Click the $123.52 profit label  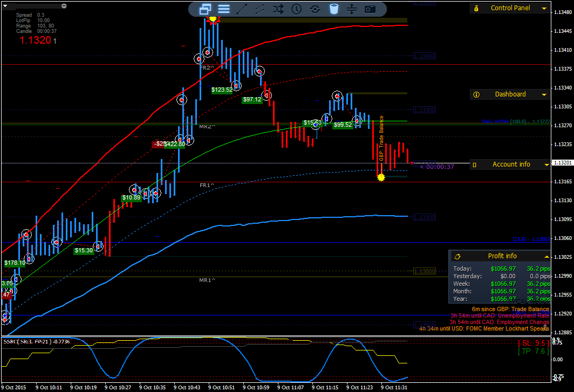222,90
